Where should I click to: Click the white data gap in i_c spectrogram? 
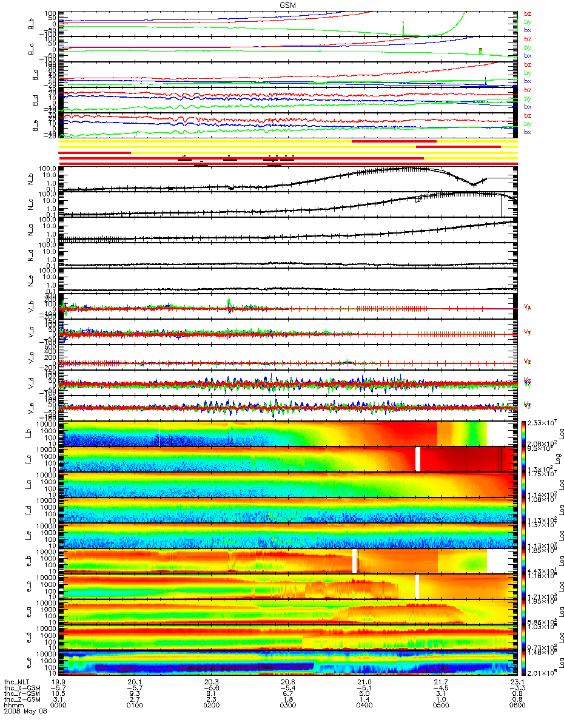point(418,459)
